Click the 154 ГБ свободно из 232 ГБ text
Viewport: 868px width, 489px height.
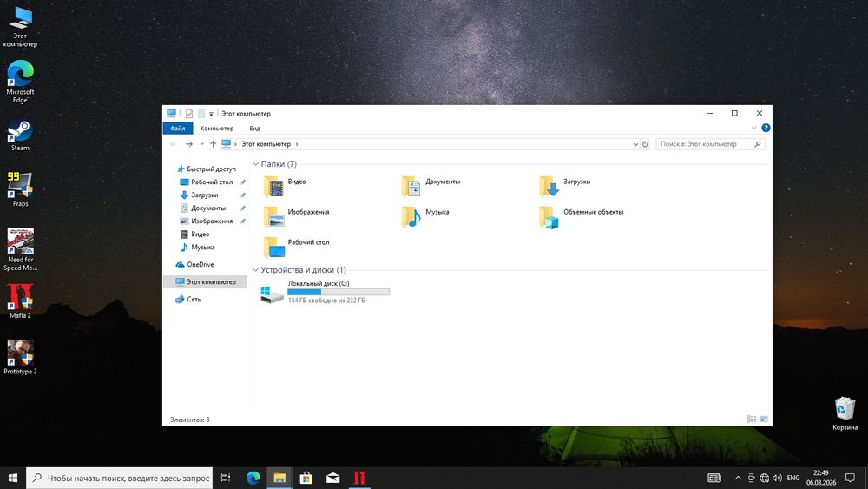click(326, 301)
